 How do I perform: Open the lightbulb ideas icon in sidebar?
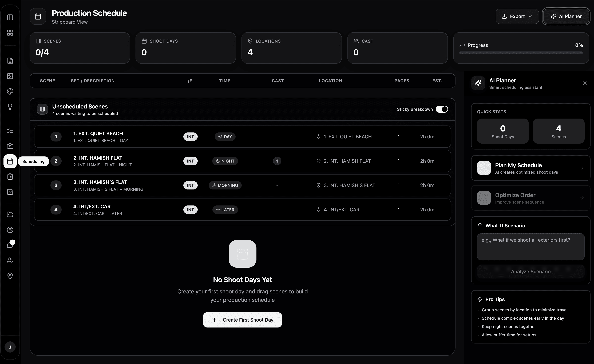click(x=10, y=107)
